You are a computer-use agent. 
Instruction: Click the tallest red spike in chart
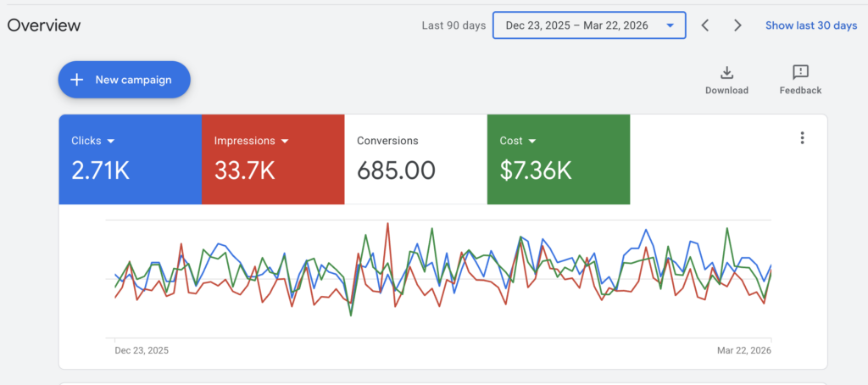387,224
